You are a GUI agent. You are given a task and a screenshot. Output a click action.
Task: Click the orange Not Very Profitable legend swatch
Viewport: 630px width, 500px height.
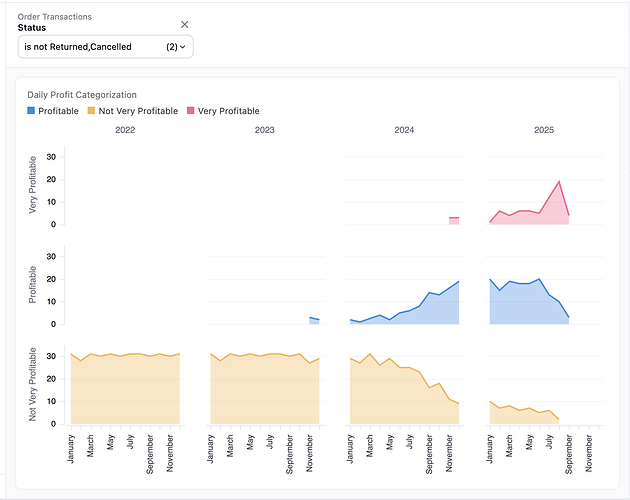pyautogui.click(x=91, y=111)
